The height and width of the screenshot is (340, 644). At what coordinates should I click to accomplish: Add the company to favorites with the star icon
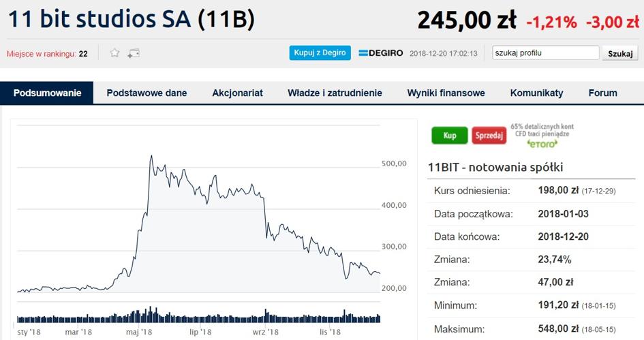coord(114,53)
